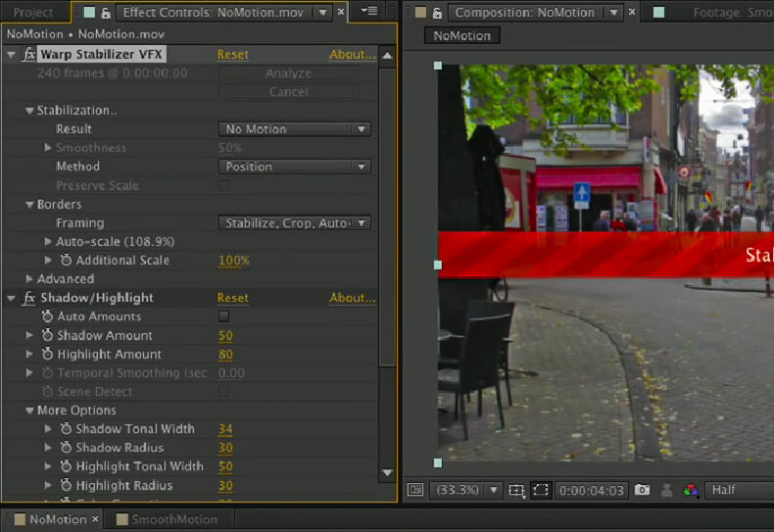Switch to the Project tab
Screen dimensions: 774x532
point(32,13)
